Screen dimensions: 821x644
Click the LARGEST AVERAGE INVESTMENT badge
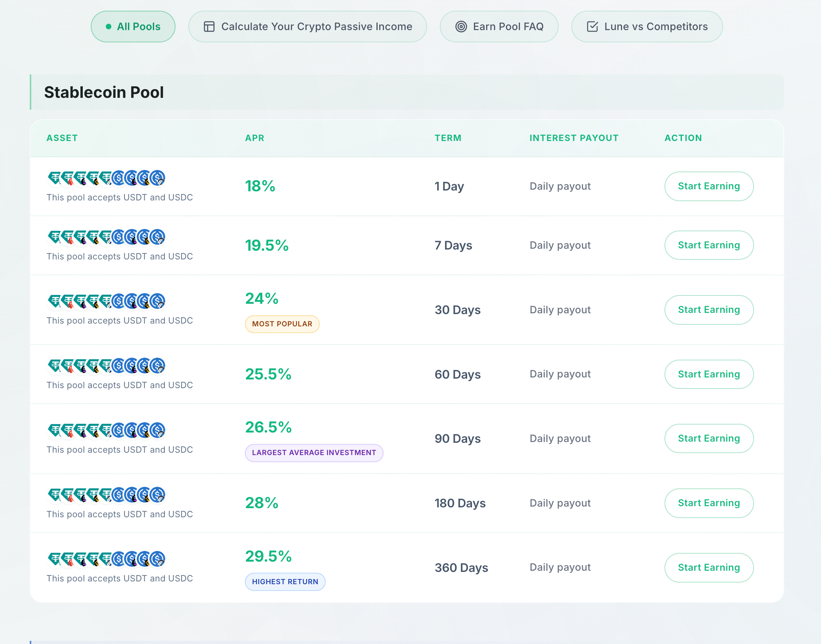pos(314,453)
